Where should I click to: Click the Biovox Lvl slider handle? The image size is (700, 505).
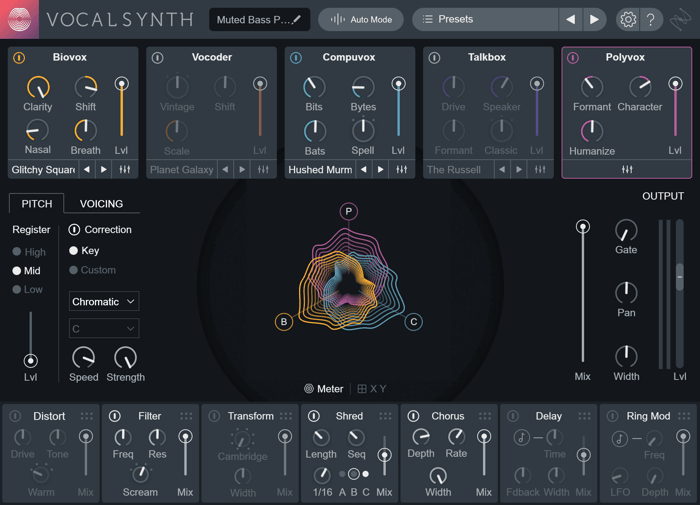tap(121, 83)
